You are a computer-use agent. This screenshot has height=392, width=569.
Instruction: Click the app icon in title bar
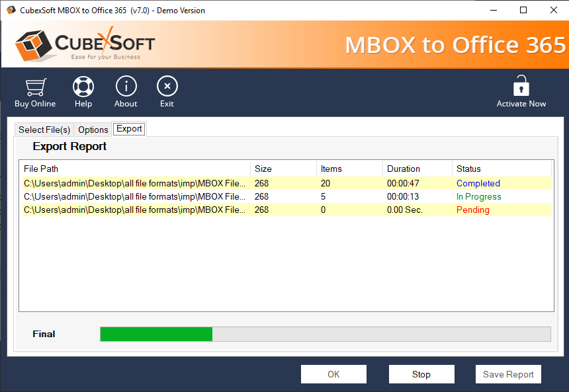point(11,10)
